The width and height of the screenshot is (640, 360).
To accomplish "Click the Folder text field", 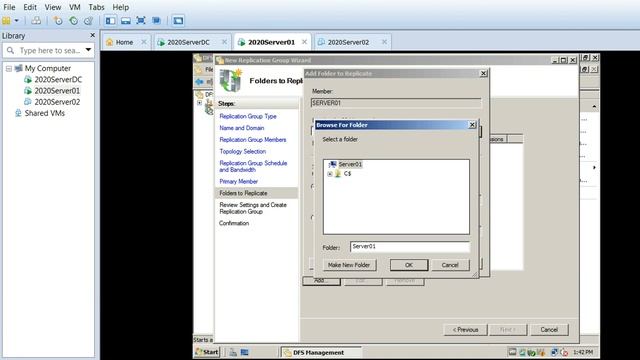I will coord(409,247).
